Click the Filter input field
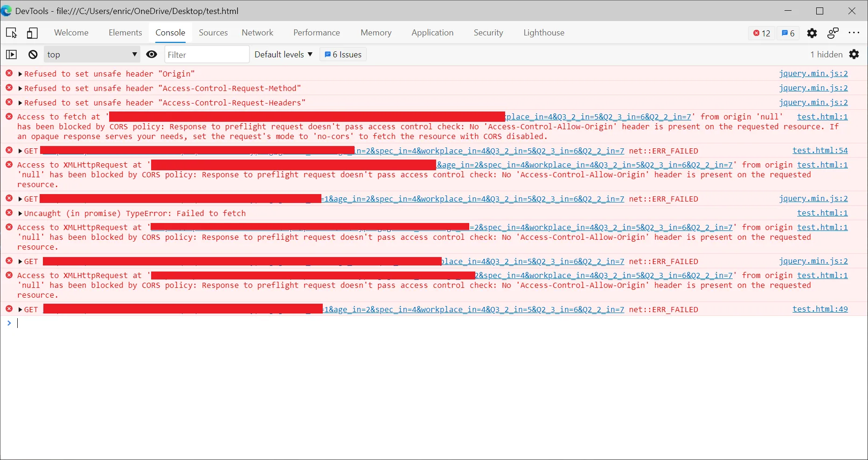Image resolution: width=868 pixels, height=460 pixels. point(207,55)
